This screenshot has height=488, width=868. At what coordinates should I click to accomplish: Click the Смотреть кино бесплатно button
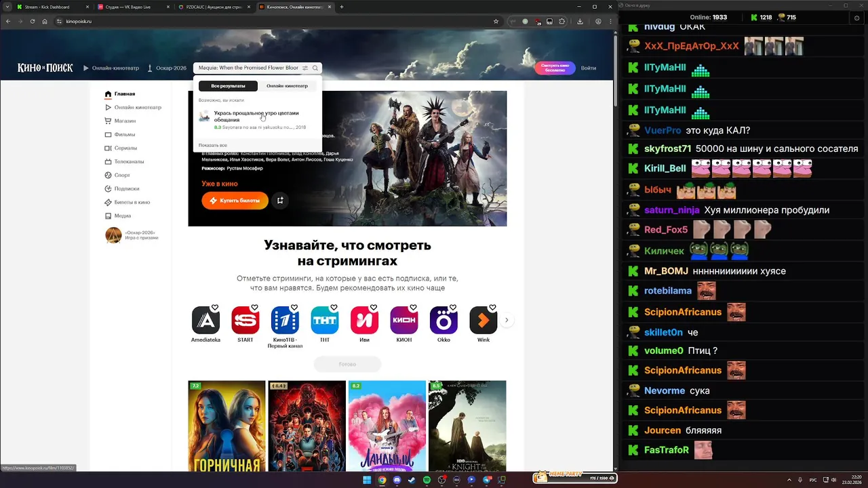click(555, 68)
